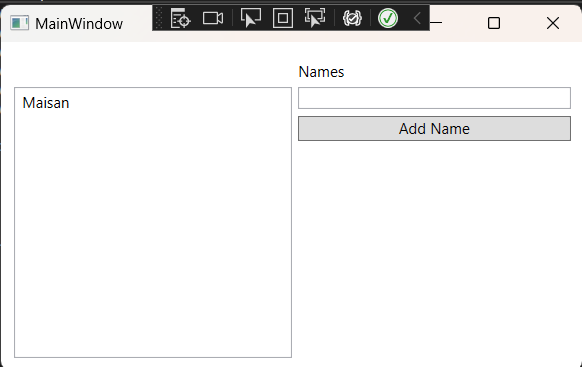The width and height of the screenshot is (582, 367).
Task: Click the Names label
Action: click(x=321, y=72)
